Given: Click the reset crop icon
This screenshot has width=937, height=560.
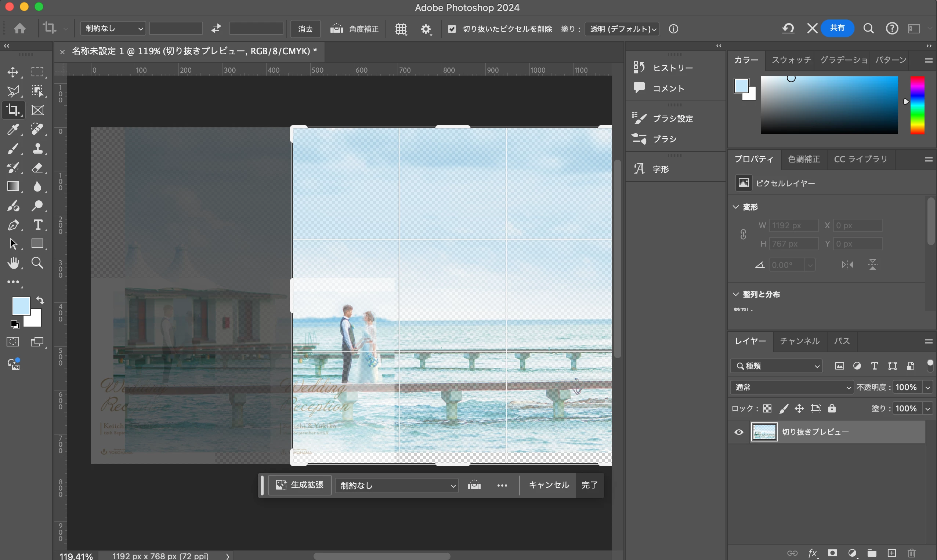Looking at the screenshot, I should tap(788, 29).
